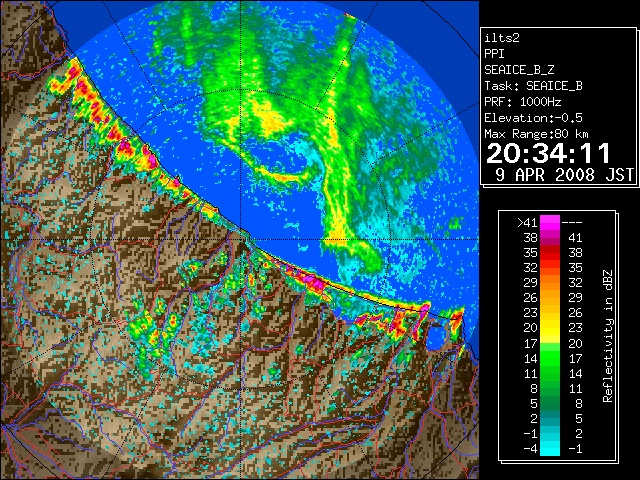Click the Task: SEAICE_B line

point(533,86)
